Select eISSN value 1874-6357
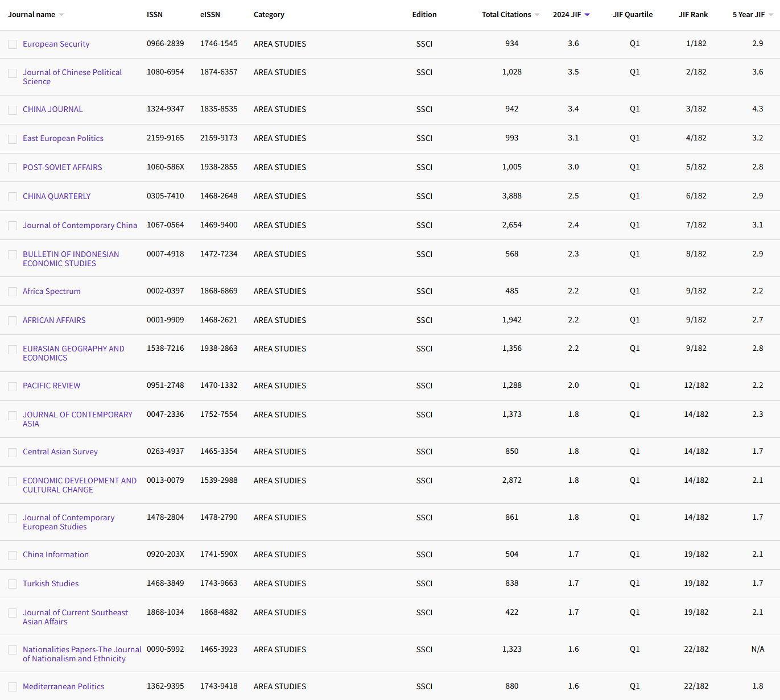 tap(219, 72)
